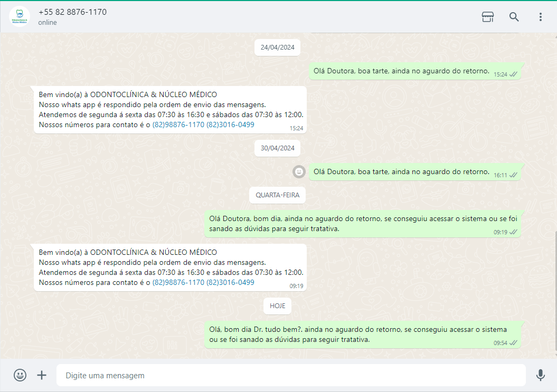Check read receipt ticks on 09:54 message

513,342
